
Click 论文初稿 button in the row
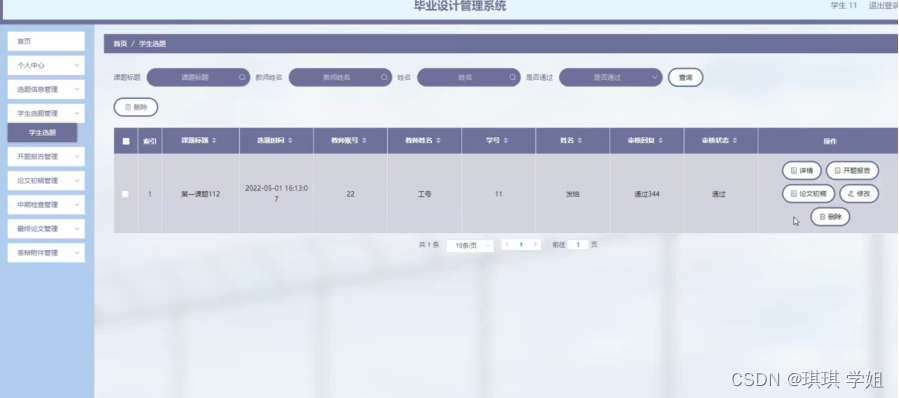click(808, 194)
